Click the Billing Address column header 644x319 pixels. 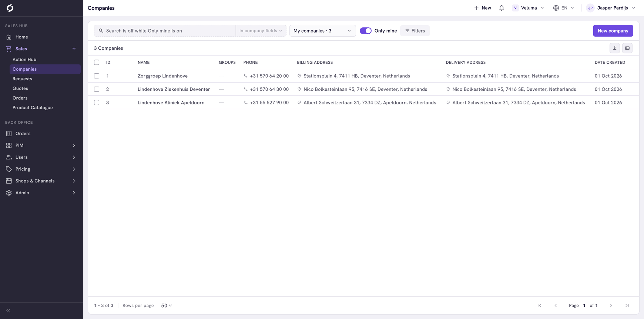tap(315, 63)
